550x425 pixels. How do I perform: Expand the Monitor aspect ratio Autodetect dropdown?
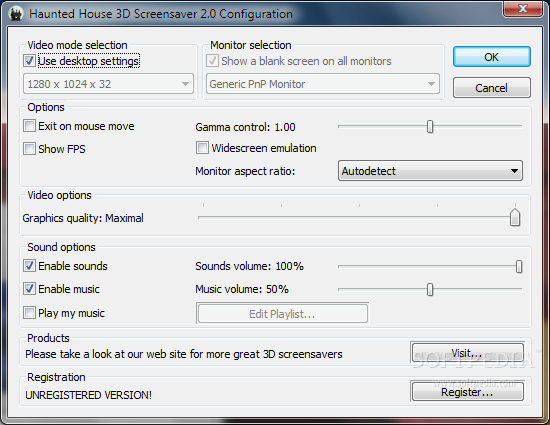(x=430, y=171)
